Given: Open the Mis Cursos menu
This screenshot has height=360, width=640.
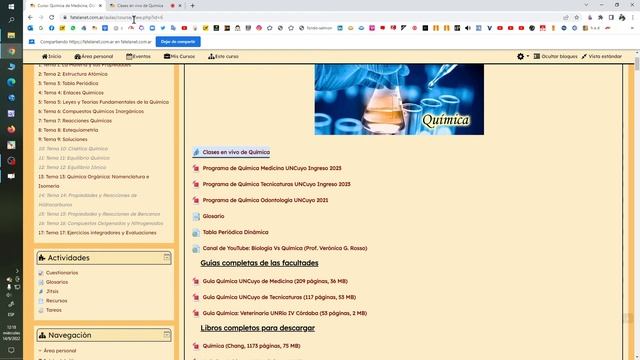Looking at the screenshot, I should [x=179, y=56].
